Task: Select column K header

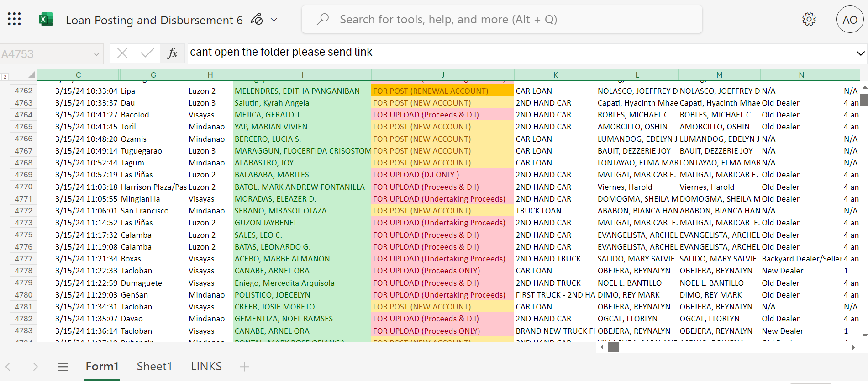Action: (x=555, y=75)
